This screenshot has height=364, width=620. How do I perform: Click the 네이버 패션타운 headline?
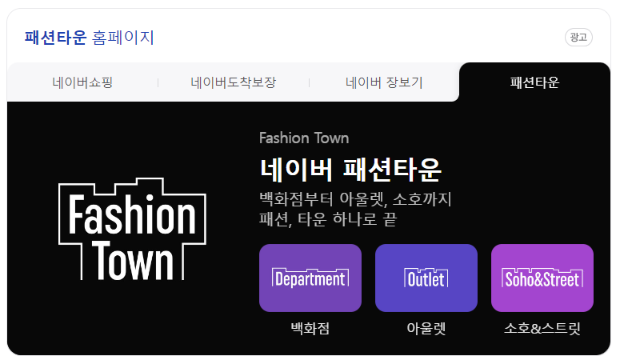point(350,170)
